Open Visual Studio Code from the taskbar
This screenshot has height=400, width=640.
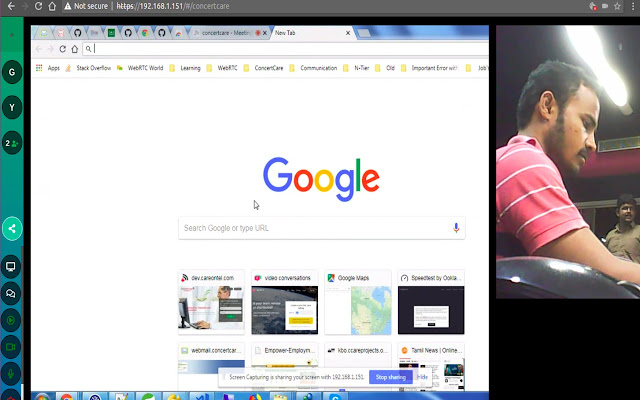click(202, 397)
